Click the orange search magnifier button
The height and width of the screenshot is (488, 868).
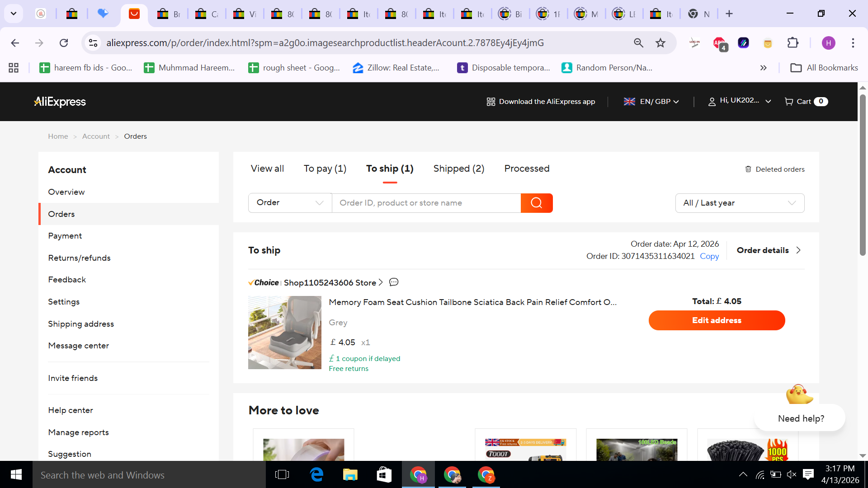click(x=536, y=203)
